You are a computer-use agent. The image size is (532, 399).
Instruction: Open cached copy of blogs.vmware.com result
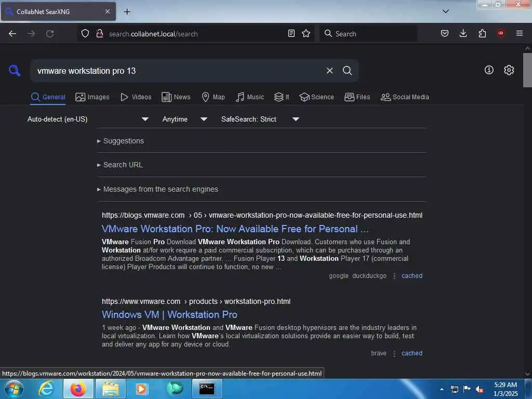tap(412, 276)
